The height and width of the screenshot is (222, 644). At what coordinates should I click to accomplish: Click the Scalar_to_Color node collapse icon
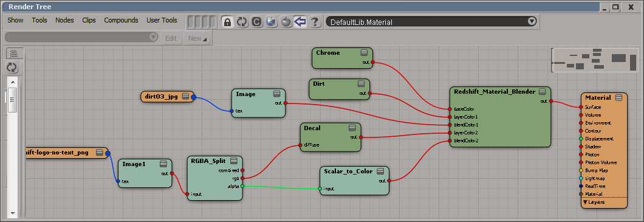point(380,171)
